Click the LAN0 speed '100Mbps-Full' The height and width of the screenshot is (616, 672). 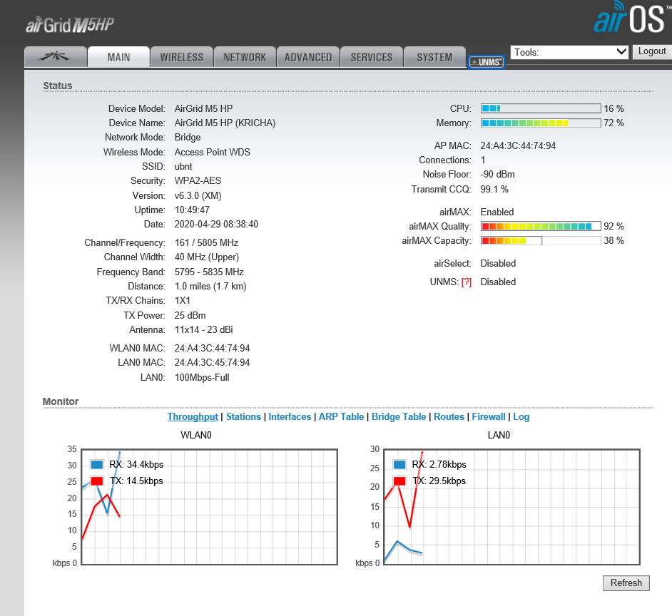point(202,377)
